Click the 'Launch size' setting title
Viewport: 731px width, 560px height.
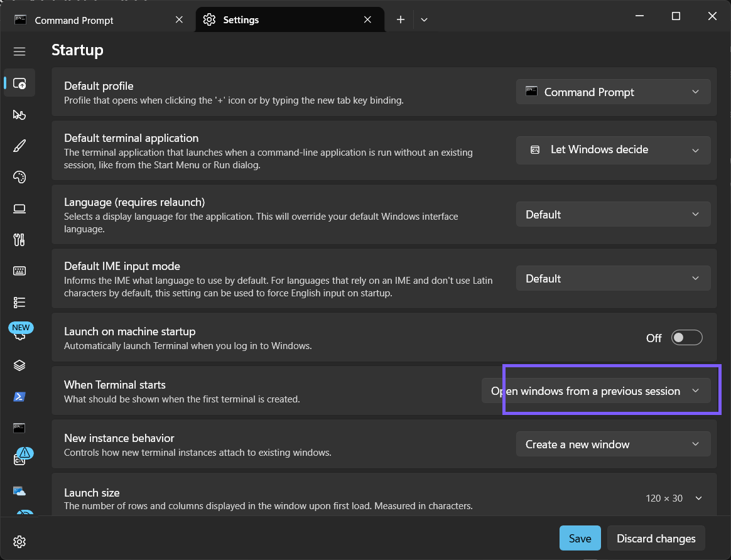(92, 492)
